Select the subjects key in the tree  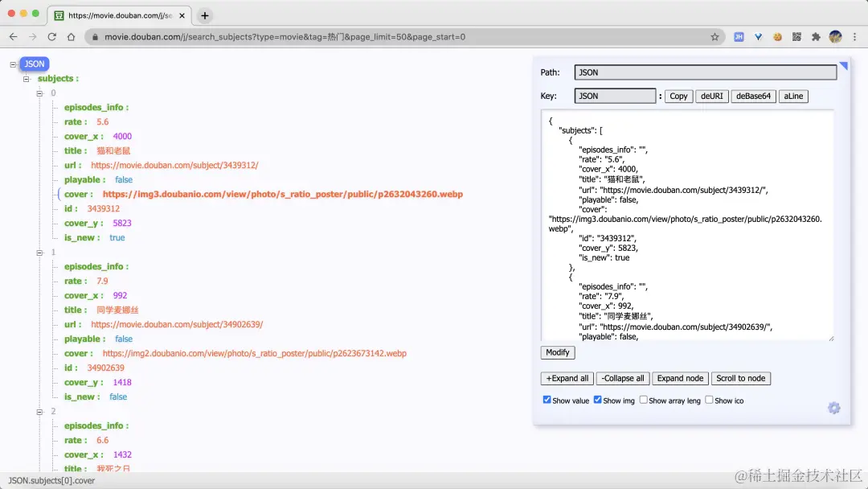click(x=58, y=78)
